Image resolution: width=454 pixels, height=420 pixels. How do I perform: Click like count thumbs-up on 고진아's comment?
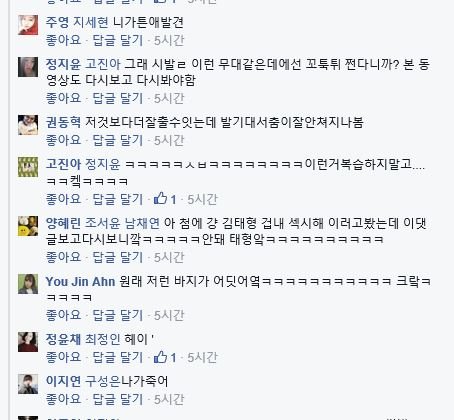(165, 199)
